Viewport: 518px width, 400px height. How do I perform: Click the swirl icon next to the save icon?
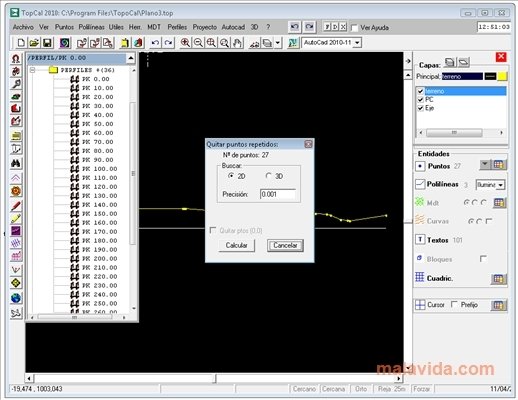pos(65,43)
